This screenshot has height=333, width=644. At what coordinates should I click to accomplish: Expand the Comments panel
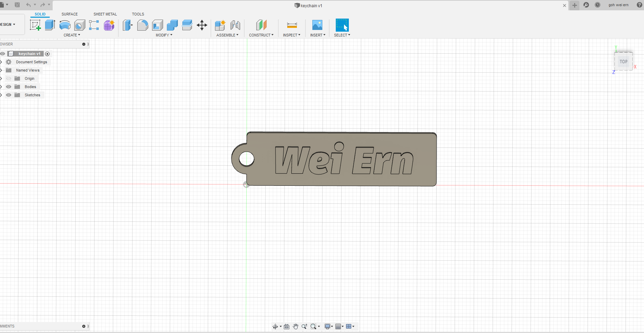click(84, 326)
